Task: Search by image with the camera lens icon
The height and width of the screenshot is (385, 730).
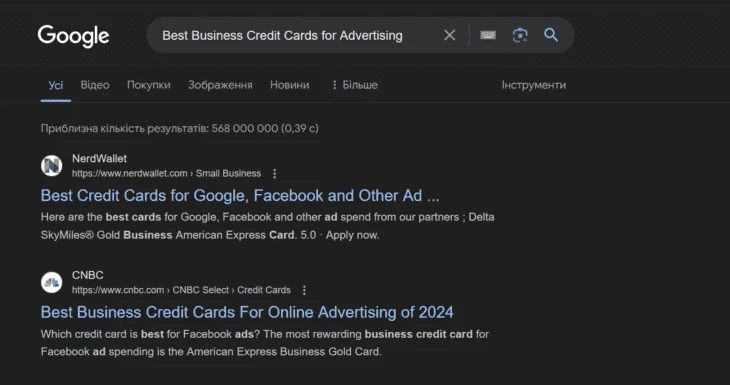Action: coord(520,35)
